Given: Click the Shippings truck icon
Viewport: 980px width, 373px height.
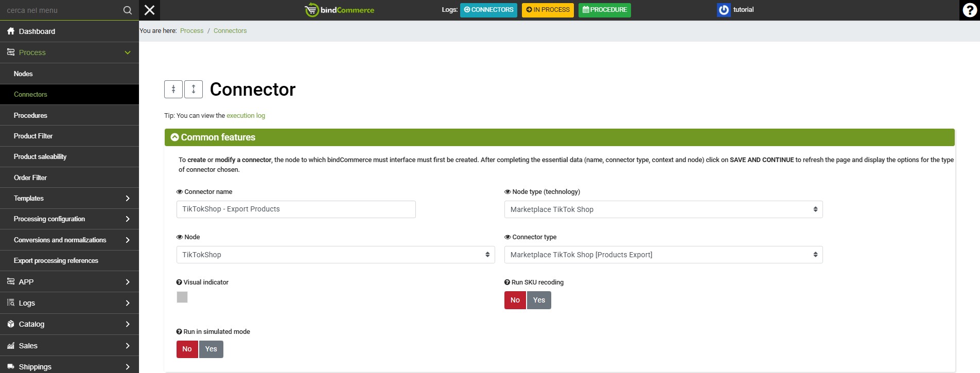Looking at the screenshot, I should point(11,367).
